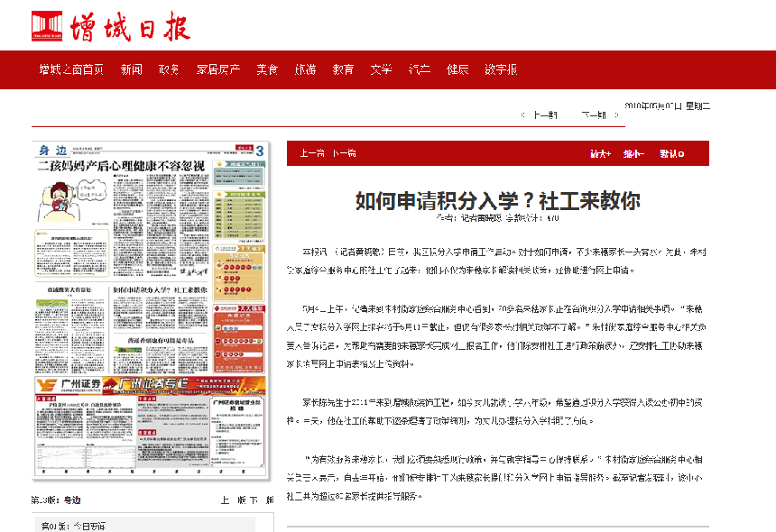Open the 文学 section

click(381, 69)
